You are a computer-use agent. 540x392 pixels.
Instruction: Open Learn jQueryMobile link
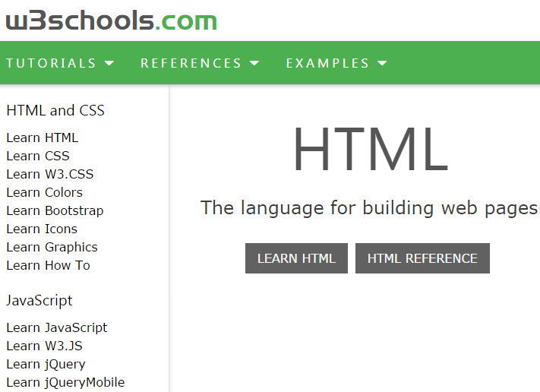click(65, 382)
